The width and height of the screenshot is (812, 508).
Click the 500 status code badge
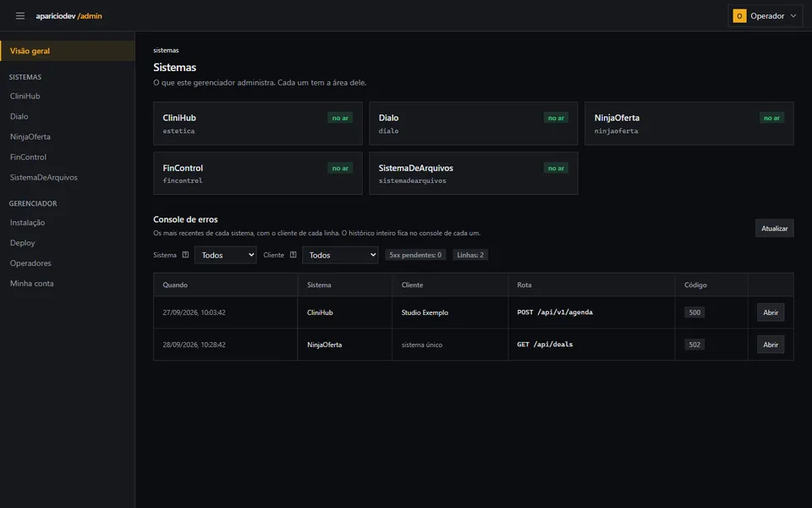point(694,312)
